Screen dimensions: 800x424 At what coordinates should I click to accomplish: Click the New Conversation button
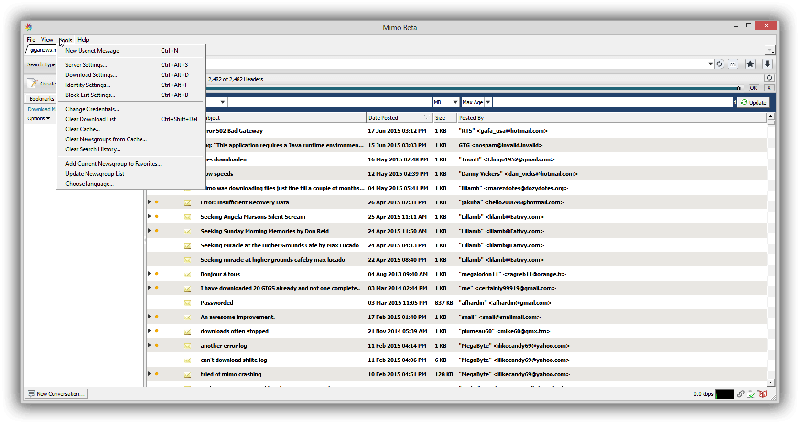click(57, 394)
